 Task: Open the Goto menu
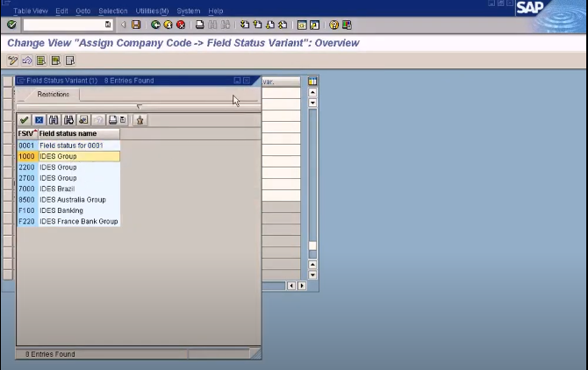(x=83, y=11)
